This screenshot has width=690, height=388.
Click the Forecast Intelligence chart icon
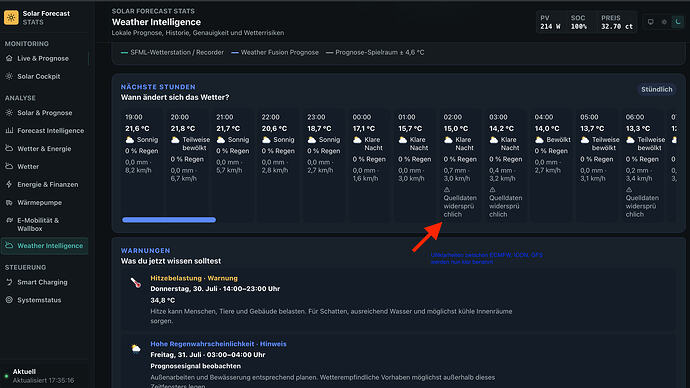[x=9, y=131]
